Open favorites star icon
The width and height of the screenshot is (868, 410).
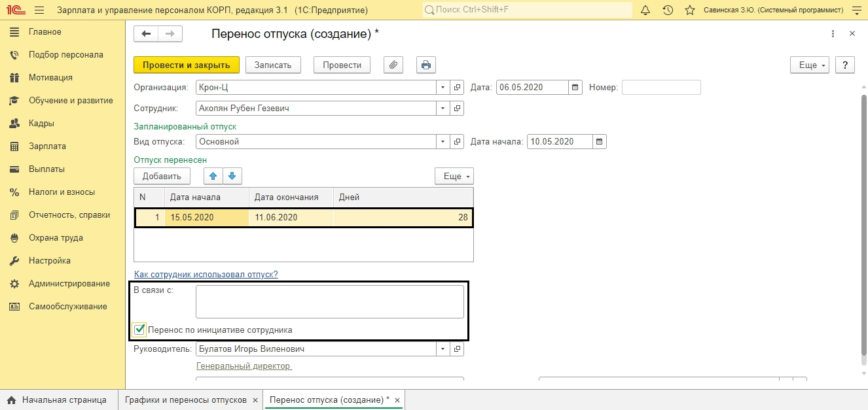tap(689, 10)
